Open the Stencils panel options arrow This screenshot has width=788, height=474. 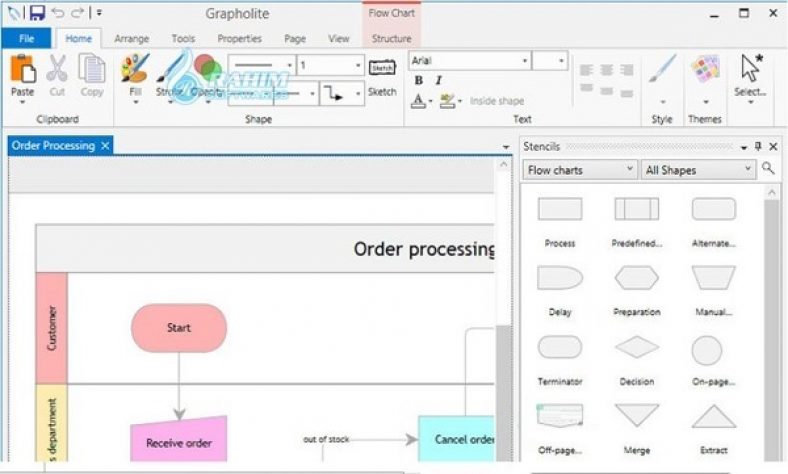(744, 147)
